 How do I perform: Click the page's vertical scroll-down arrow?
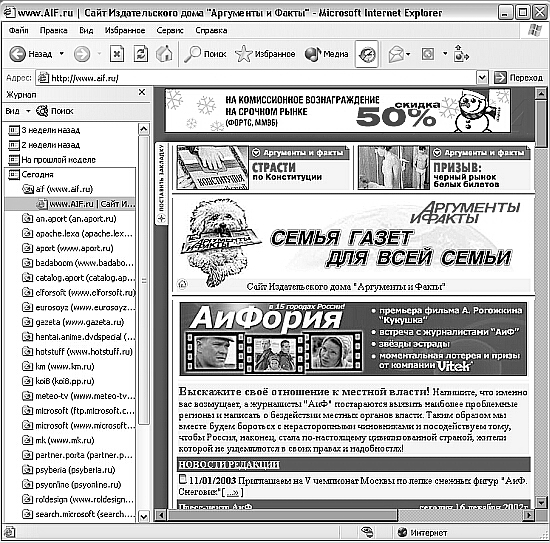541,502
